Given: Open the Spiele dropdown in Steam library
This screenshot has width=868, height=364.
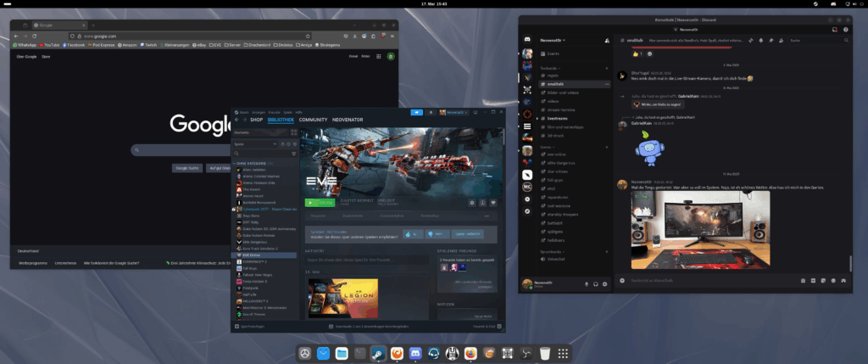Looking at the screenshot, I should [x=255, y=144].
